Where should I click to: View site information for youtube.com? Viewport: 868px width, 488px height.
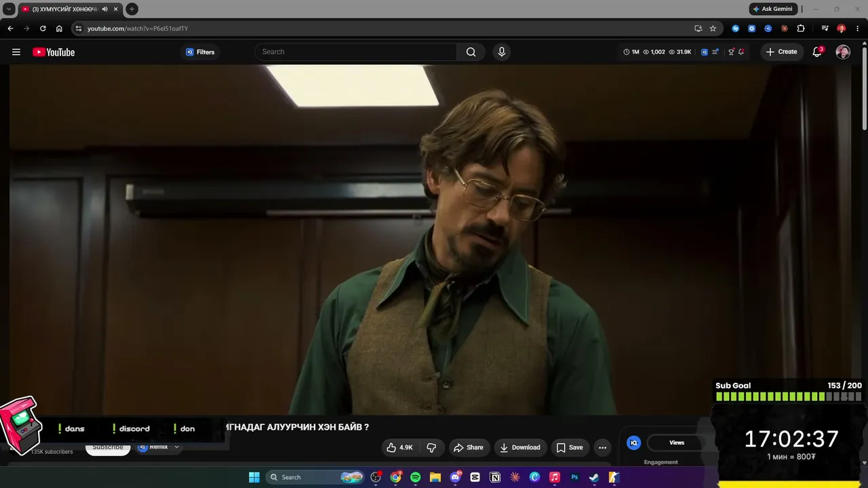click(x=79, y=28)
